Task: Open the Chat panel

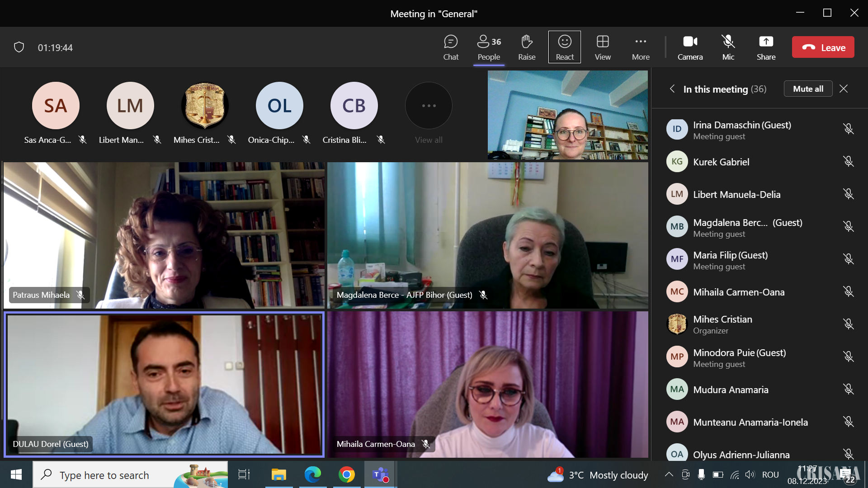Action: click(x=450, y=47)
